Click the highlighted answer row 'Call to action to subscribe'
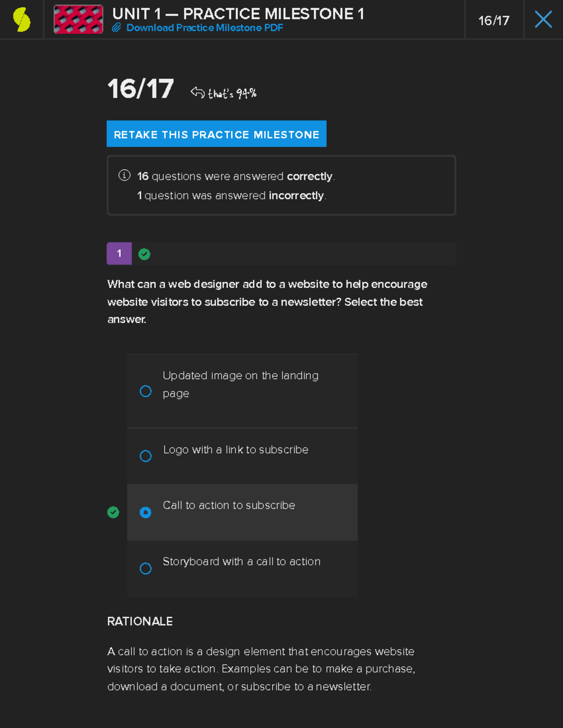Screen dimensions: 563x728 [x=242, y=512]
